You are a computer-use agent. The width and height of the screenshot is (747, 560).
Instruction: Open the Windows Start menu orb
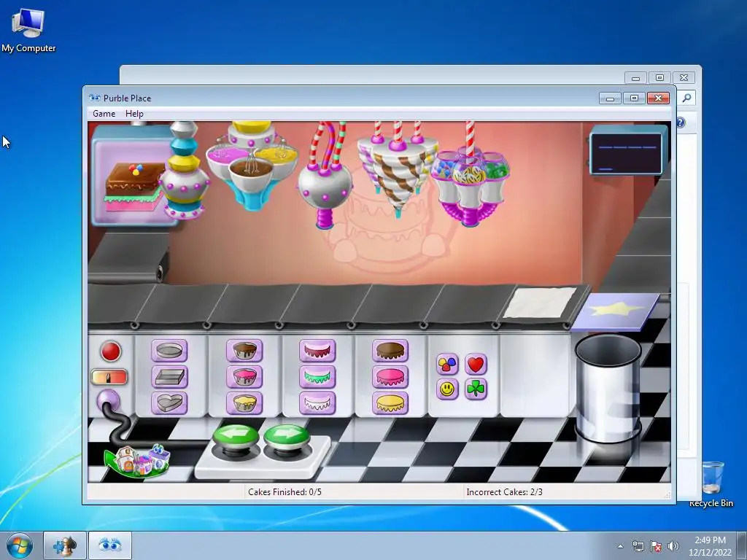point(20,545)
